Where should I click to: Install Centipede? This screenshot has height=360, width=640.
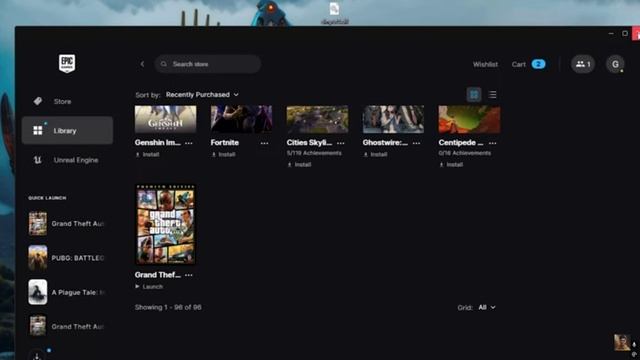pyautogui.click(x=451, y=164)
